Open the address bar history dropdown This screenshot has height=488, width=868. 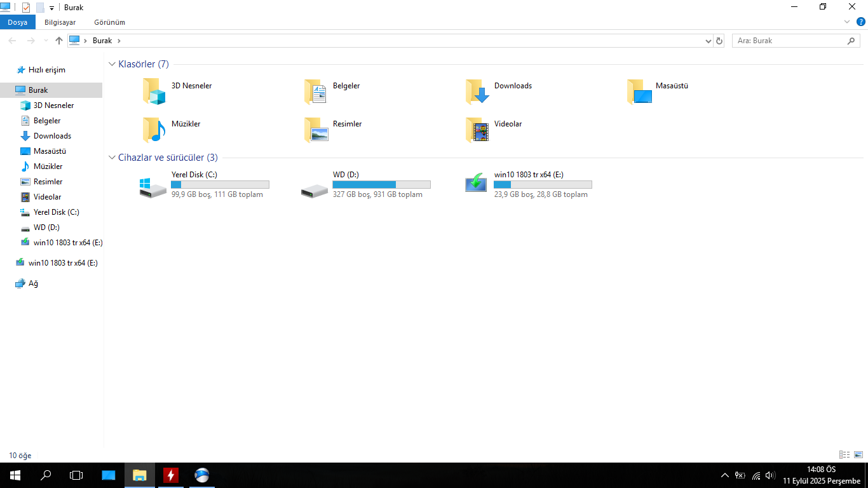click(709, 41)
